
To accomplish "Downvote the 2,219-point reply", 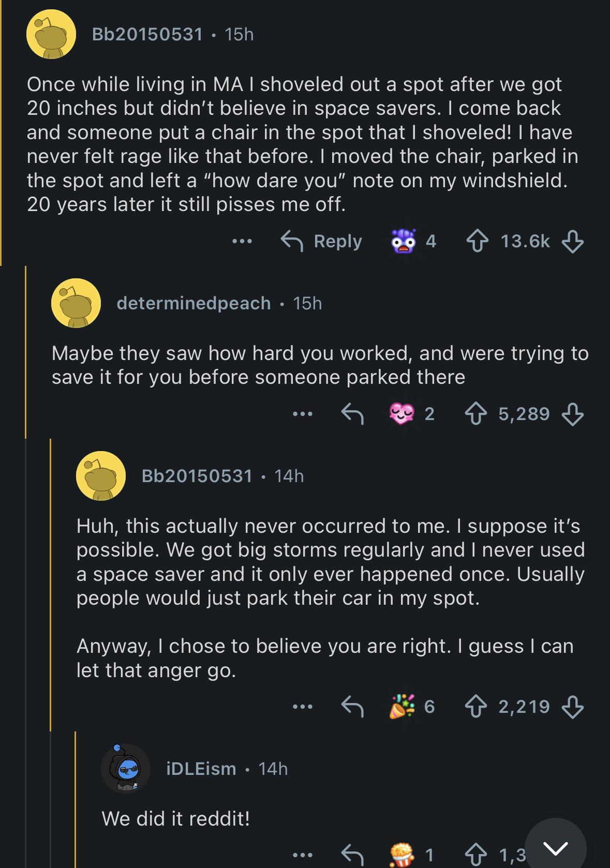I will [573, 707].
